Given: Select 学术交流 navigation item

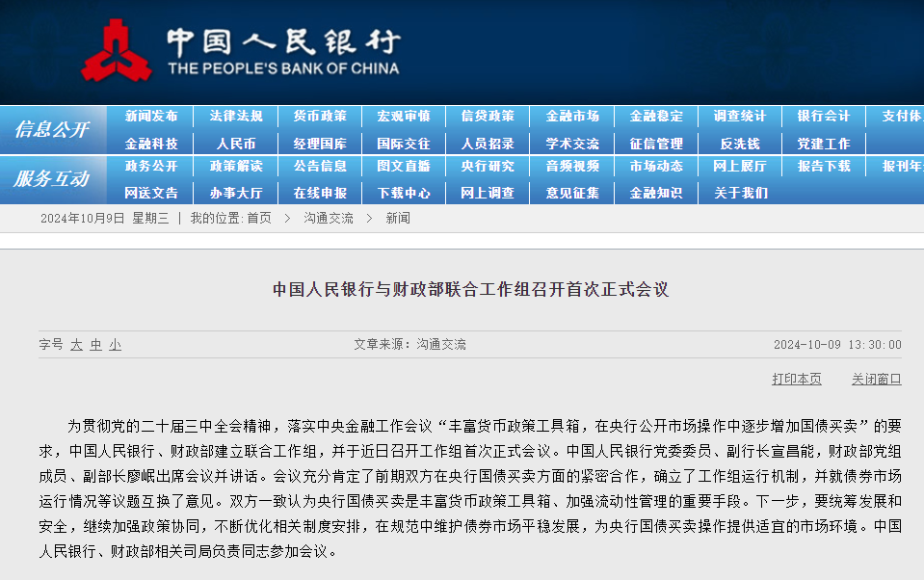Looking at the screenshot, I should coord(572,144).
